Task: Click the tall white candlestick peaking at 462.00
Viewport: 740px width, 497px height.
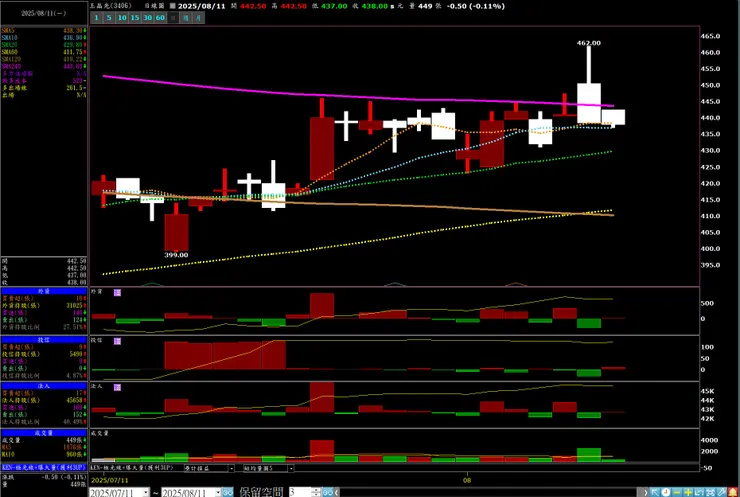Action: (x=589, y=103)
